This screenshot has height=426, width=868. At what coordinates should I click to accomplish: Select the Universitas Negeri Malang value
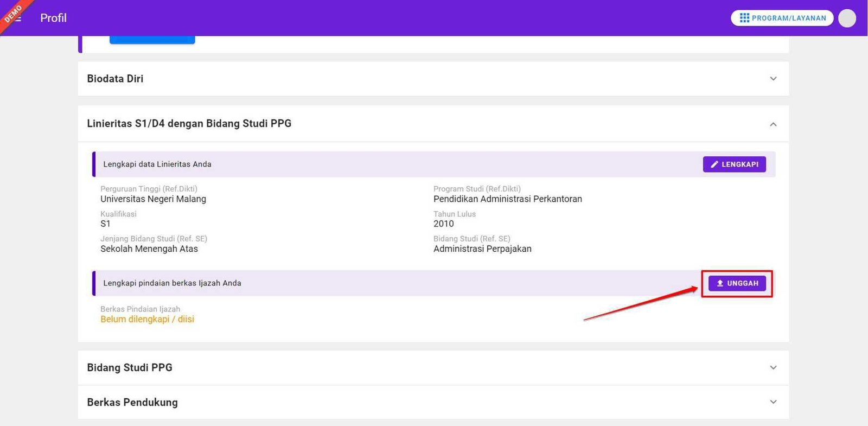click(153, 199)
